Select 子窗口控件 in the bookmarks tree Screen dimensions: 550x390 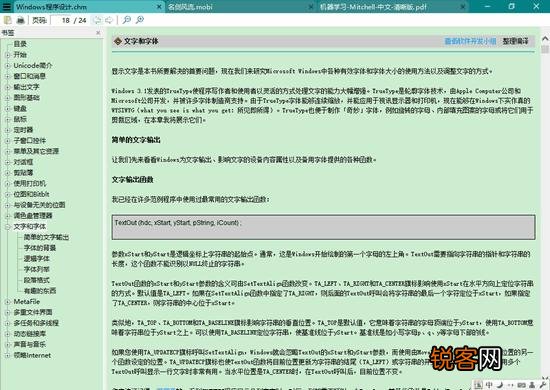[30, 141]
